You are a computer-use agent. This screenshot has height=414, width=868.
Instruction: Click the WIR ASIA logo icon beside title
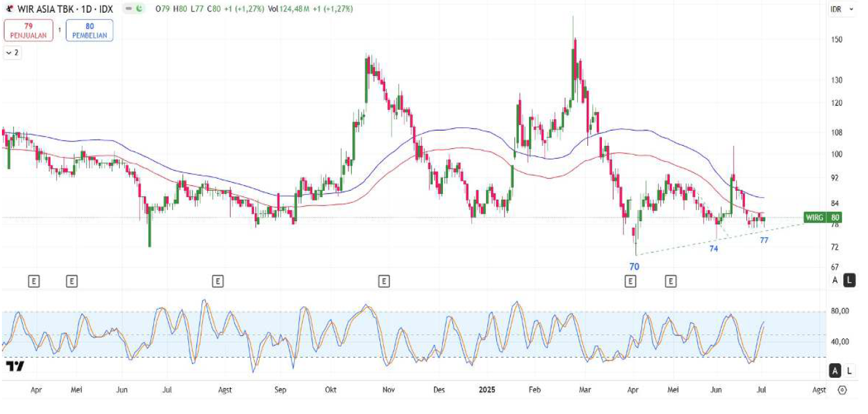10,9
